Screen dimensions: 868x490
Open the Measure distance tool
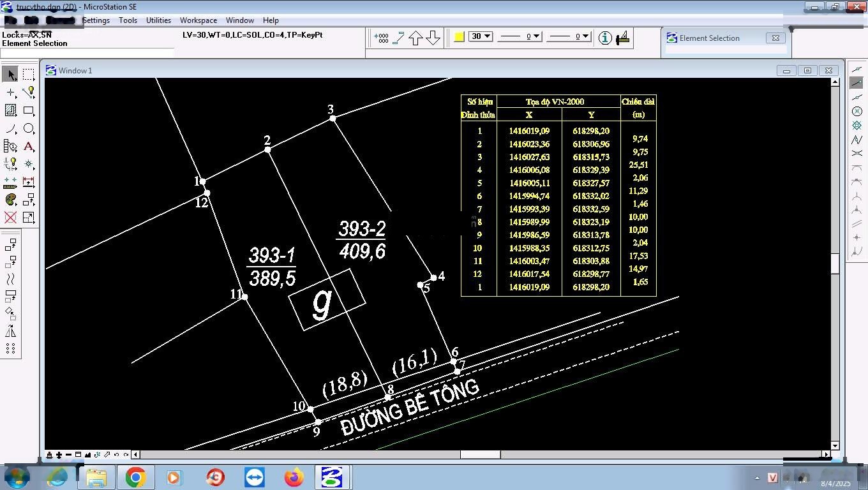click(x=10, y=182)
